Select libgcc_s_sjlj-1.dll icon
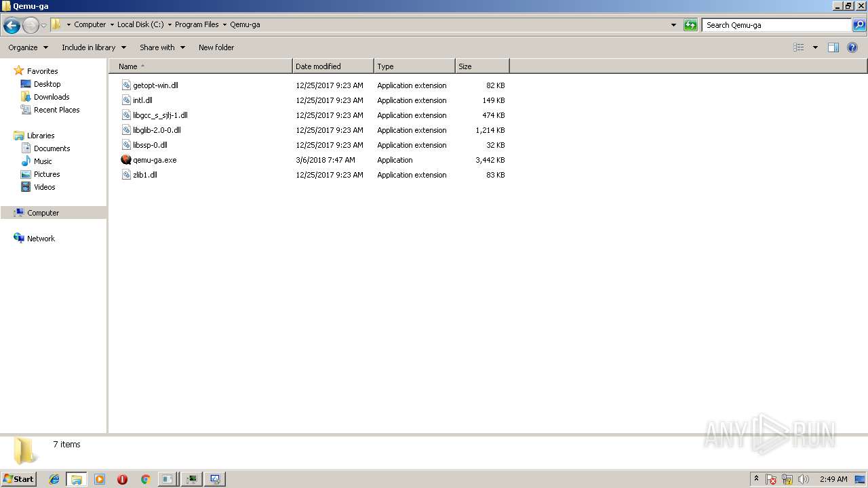This screenshot has width=868, height=488. click(126, 115)
